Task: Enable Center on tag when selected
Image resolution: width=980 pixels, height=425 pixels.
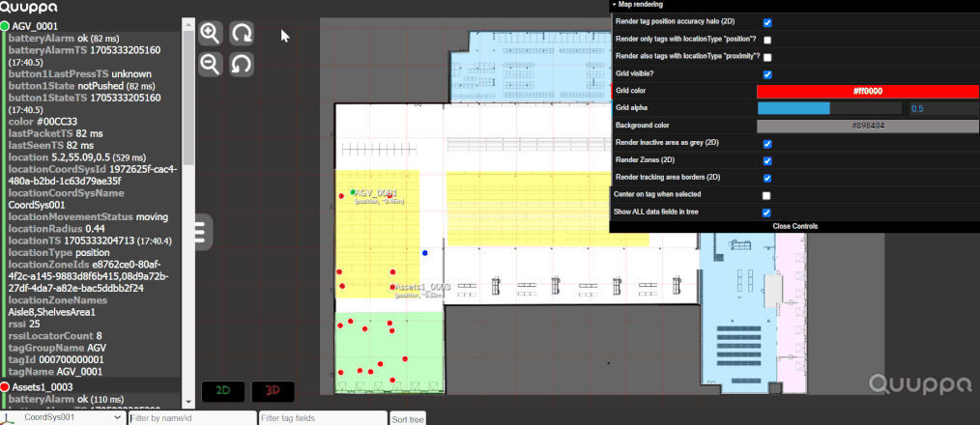Action: point(767,195)
